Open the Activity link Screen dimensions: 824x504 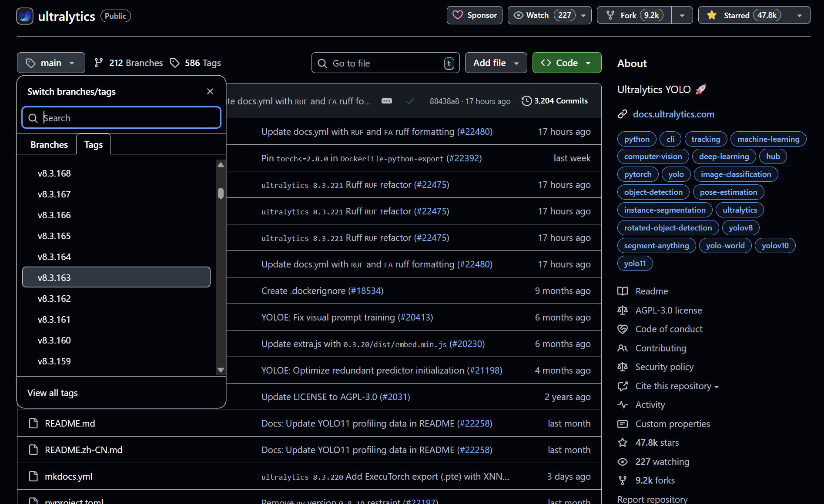click(x=641, y=405)
